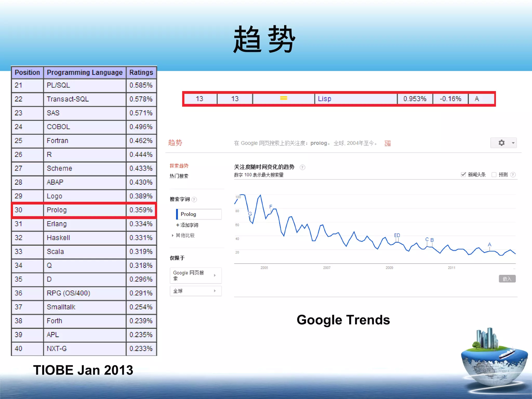Click news marker E on the chart
Image resolution: width=532 pixels, height=399 pixels.
pyautogui.click(x=396, y=235)
